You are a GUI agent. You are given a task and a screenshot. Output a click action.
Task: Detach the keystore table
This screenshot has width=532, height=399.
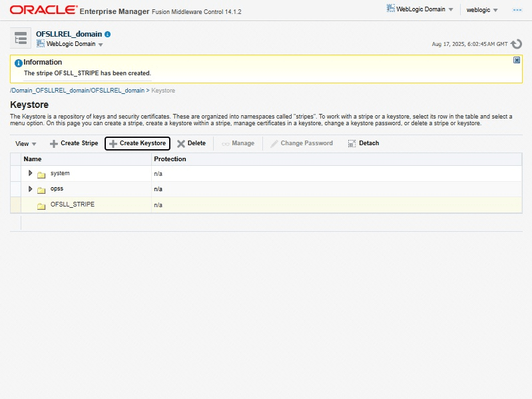click(364, 143)
